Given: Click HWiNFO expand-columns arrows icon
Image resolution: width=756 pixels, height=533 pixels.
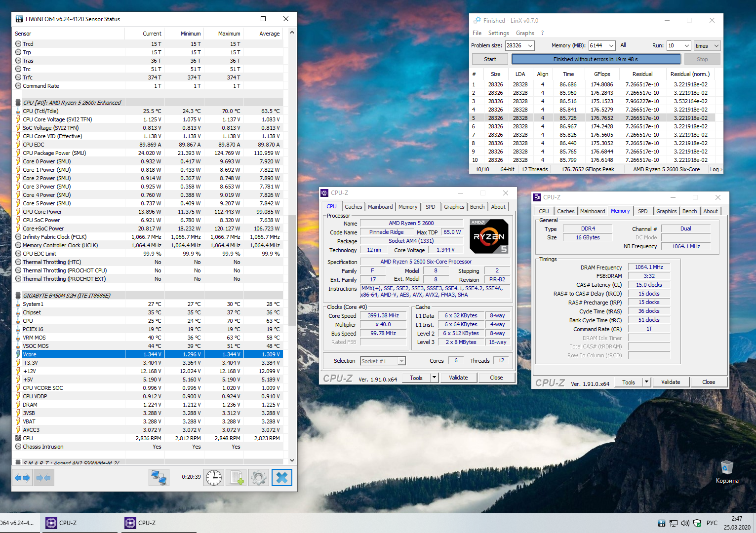Looking at the screenshot, I should [x=23, y=478].
